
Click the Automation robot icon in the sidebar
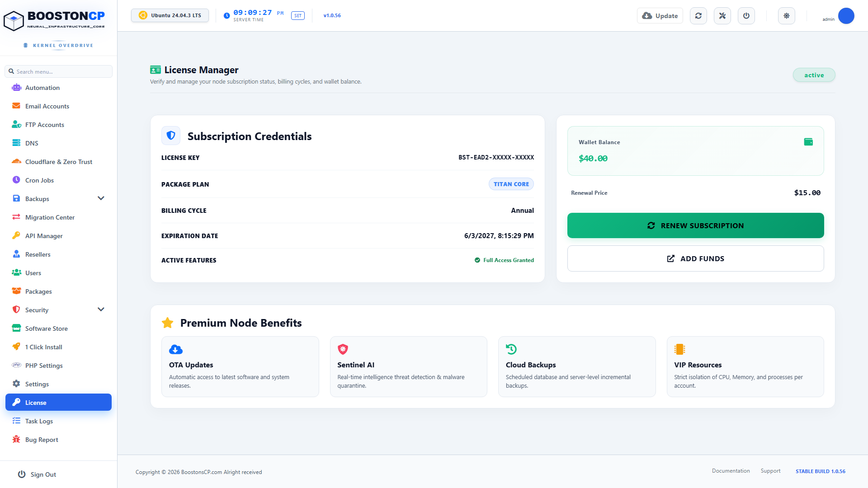click(17, 88)
